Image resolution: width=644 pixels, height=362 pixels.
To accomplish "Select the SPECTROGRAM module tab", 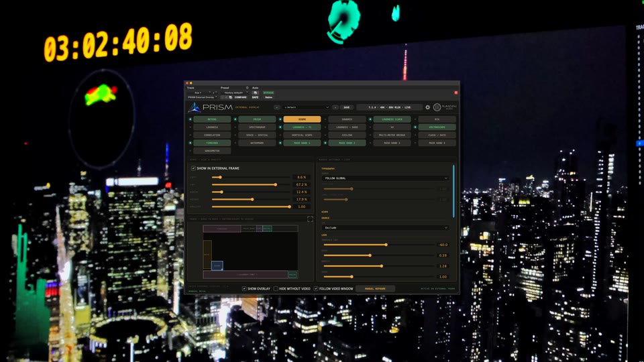I will pos(257,127).
